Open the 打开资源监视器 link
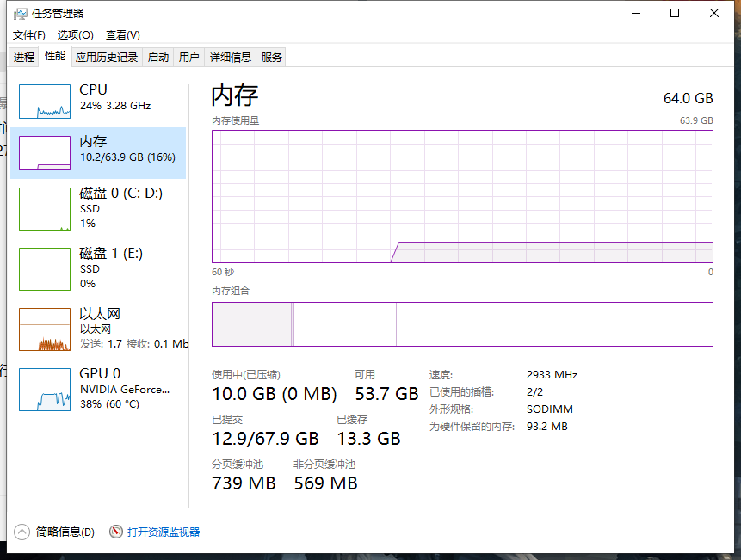 click(x=164, y=532)
